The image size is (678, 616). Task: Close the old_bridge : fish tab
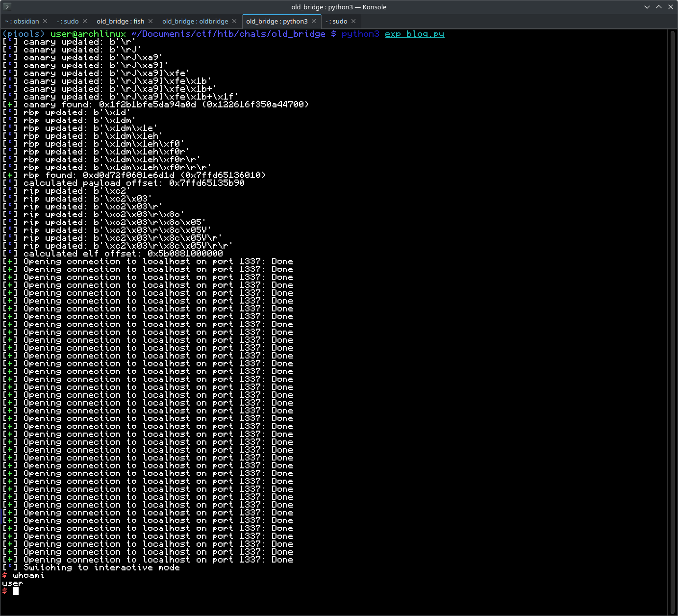pyautogui.click(x=150, y=21)
